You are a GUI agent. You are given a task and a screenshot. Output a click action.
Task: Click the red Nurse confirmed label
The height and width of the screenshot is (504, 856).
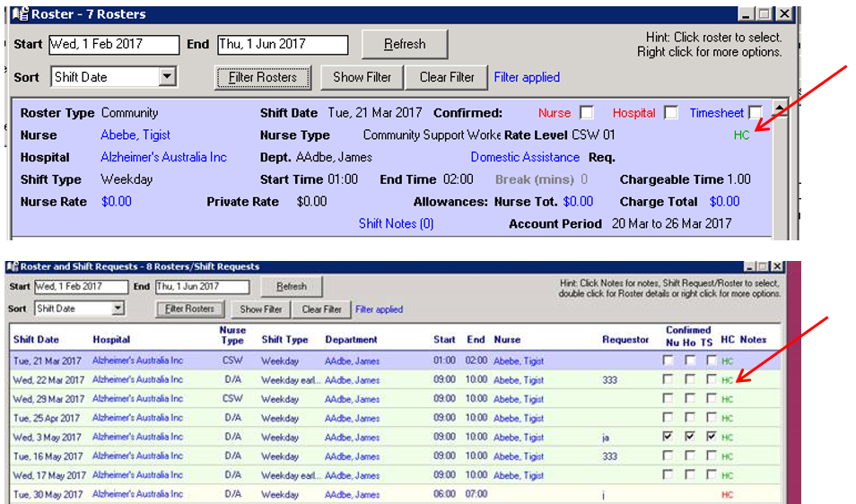click(555, 113)
